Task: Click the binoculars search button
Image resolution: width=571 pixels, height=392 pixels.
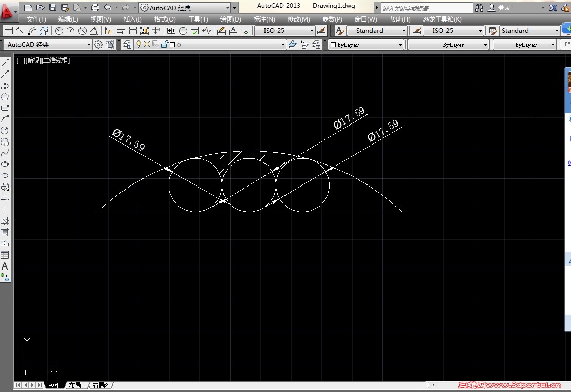Action: click(x=479, y=8)
